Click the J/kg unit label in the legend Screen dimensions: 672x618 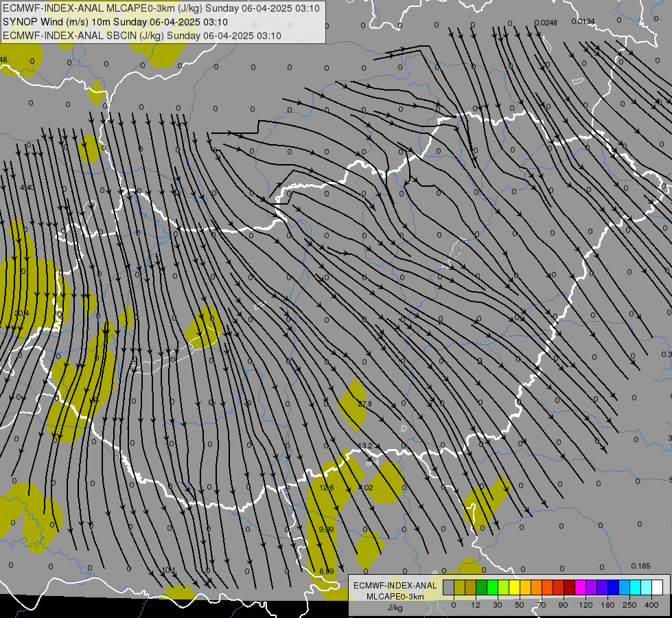(x=395, y=608)
